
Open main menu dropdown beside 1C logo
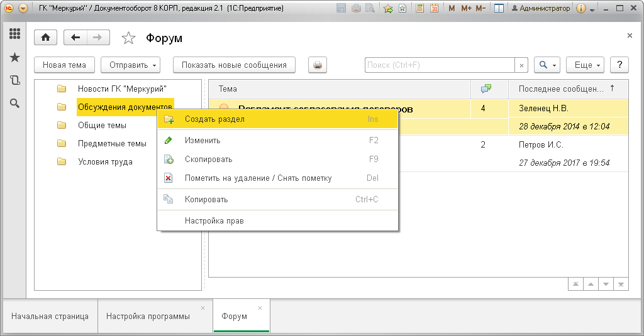(23, 8)
